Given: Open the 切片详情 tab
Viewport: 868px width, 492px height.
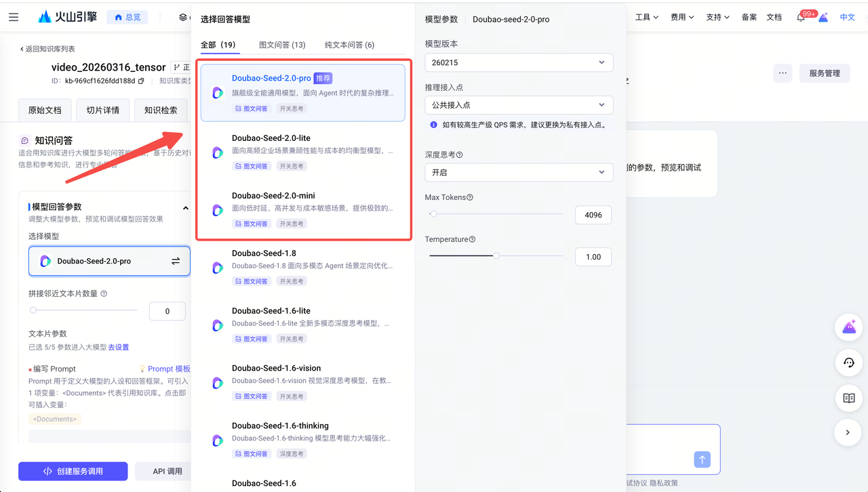Looking at the screenshot, I should [x=102, y=110].
